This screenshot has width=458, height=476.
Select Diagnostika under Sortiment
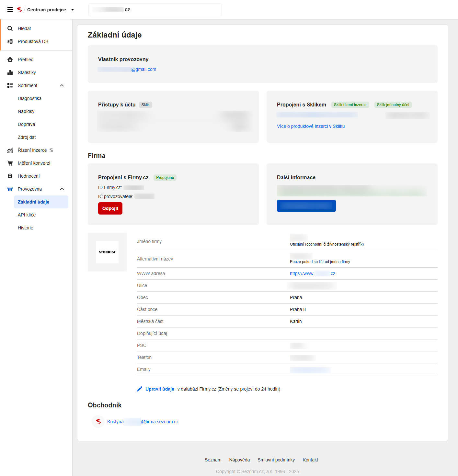(x=29, y=98)
